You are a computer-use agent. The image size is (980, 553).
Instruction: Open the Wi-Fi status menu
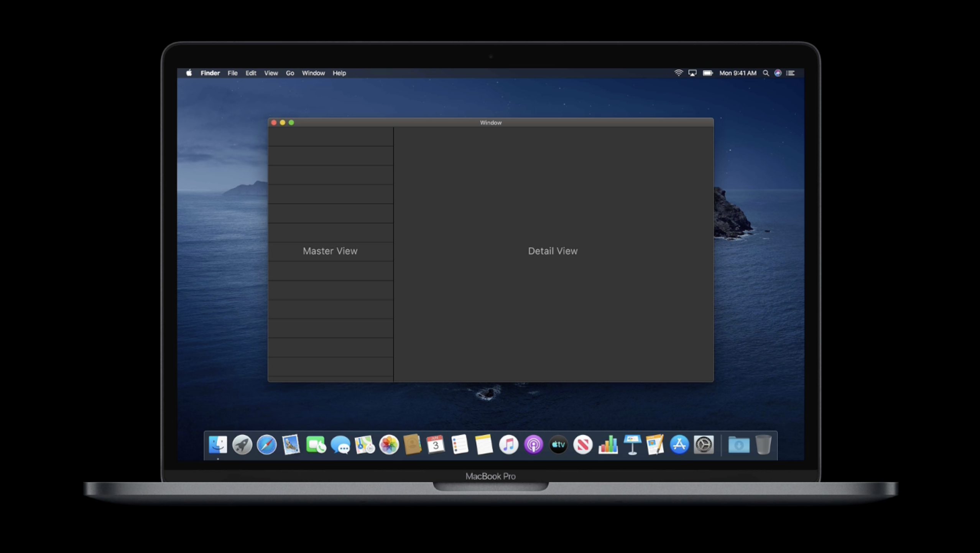(x=678, y=73)
